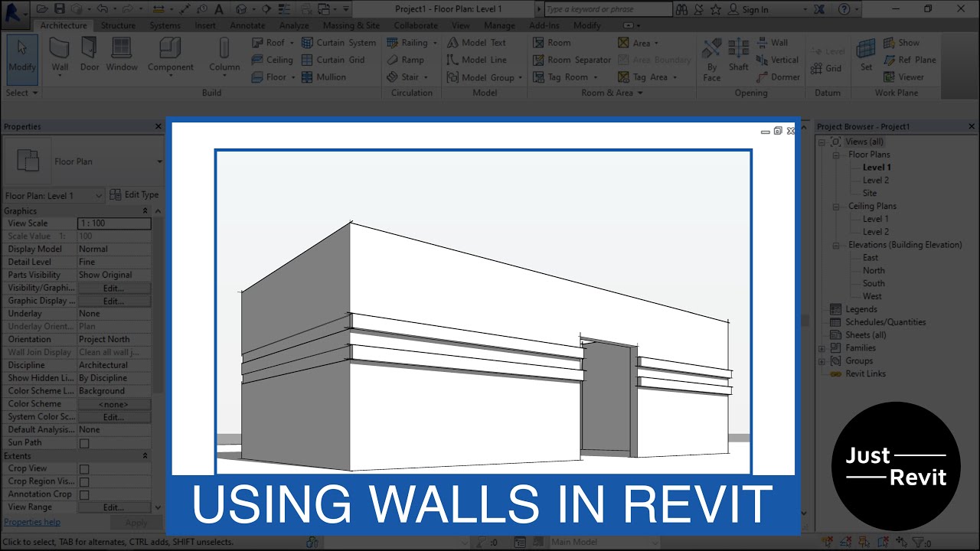Click the Set work plane tool
The height and width of the screenshot is (551, 980).
click(x=866, y=55)
